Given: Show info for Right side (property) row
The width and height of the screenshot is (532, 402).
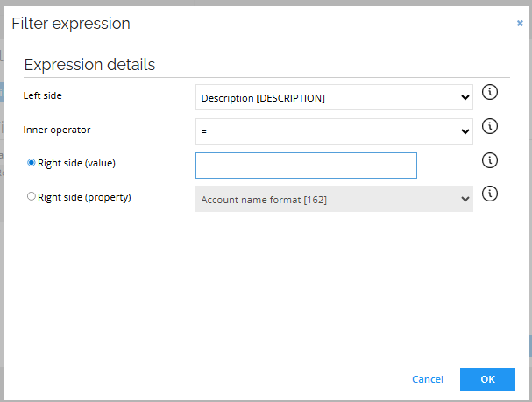Looking at the screenshot, I should [x=490, y=194].
